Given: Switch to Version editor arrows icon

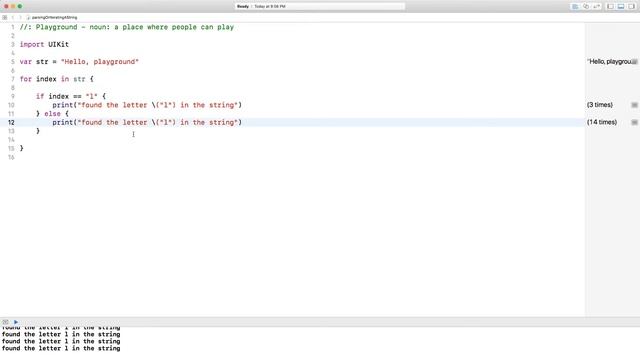Looking at the screenshot, I should 597,7.
